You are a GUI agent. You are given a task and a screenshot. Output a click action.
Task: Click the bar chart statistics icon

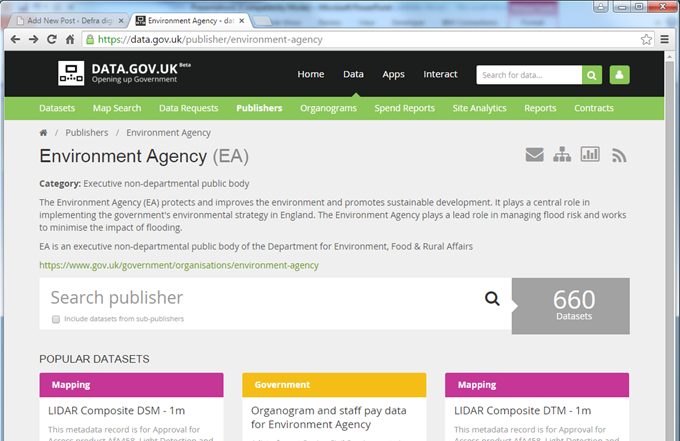[x=590, y=154]
